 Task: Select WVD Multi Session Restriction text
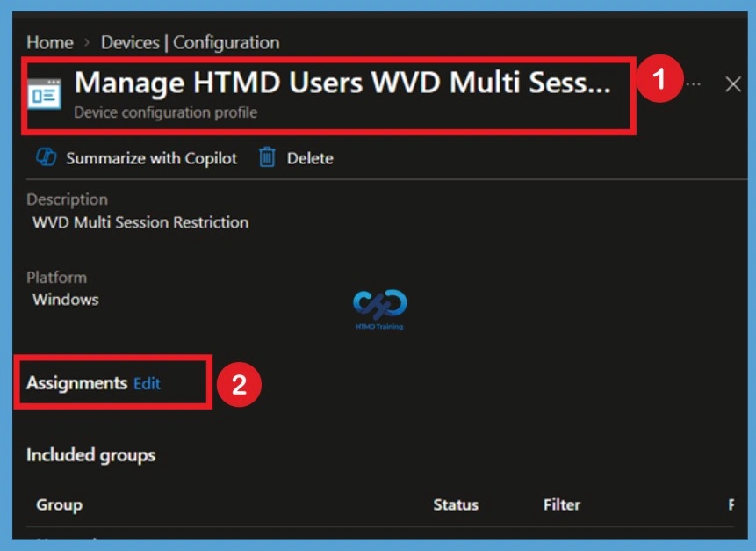point(140,222)
